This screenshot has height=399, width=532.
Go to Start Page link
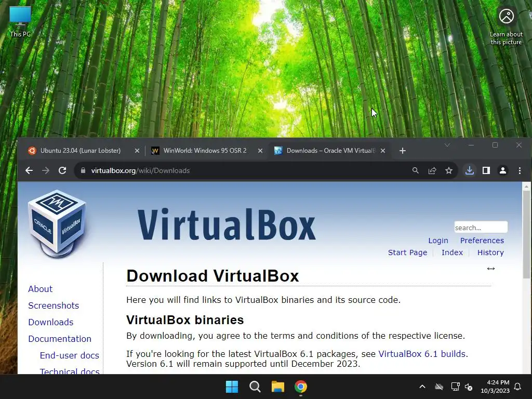[x=407, y=252]
